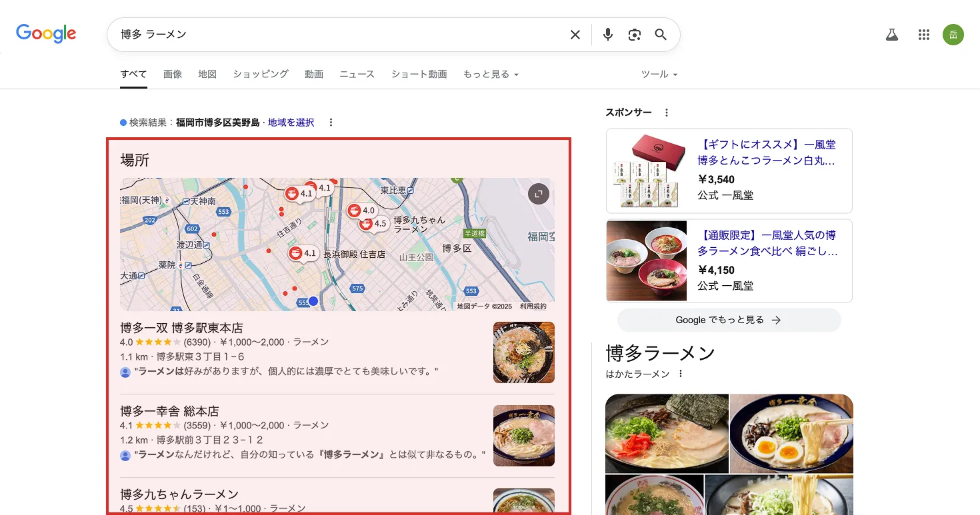The image size is (980, 515).
Task: Click the 博多ラーメン knowledge panel title
Action: (x=660, y=352)
